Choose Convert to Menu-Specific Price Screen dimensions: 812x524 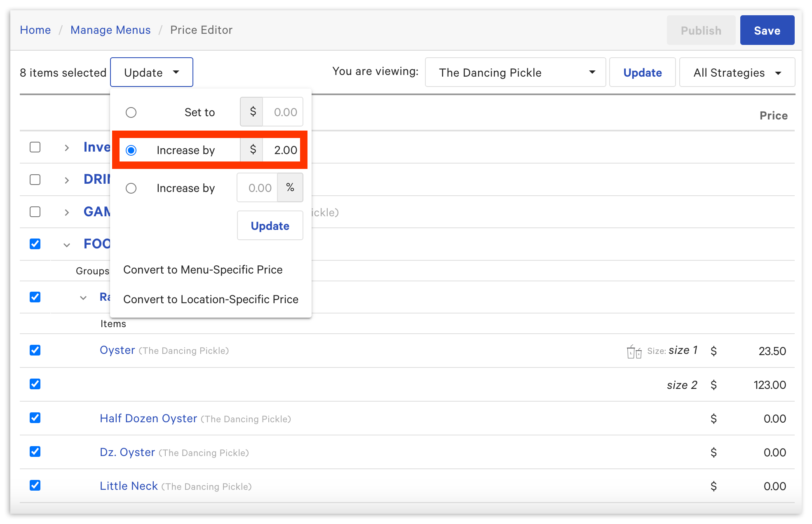click(x=203, y=270)
